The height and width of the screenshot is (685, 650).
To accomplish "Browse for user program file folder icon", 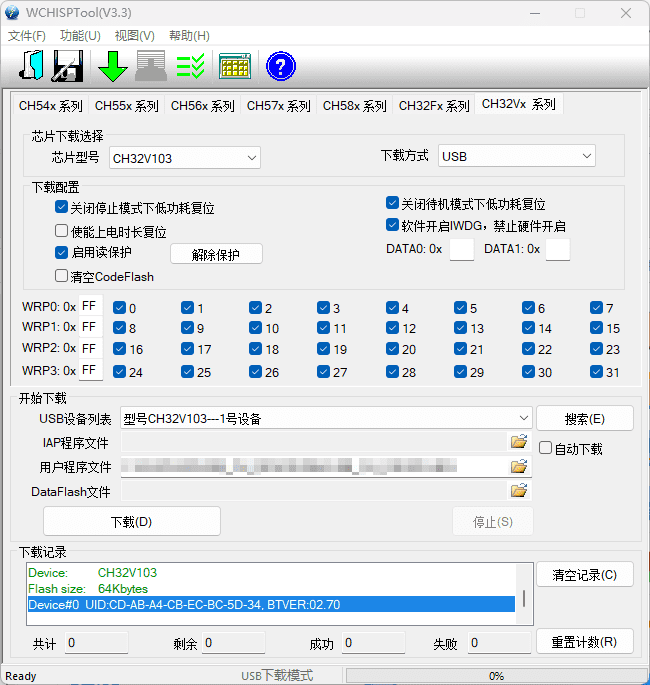I will pyautogui.click(x=519, y=466).
